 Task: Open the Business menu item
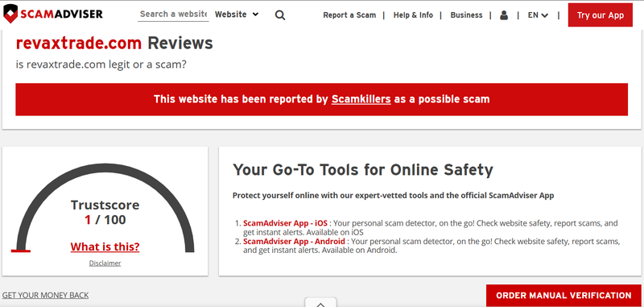466,15
